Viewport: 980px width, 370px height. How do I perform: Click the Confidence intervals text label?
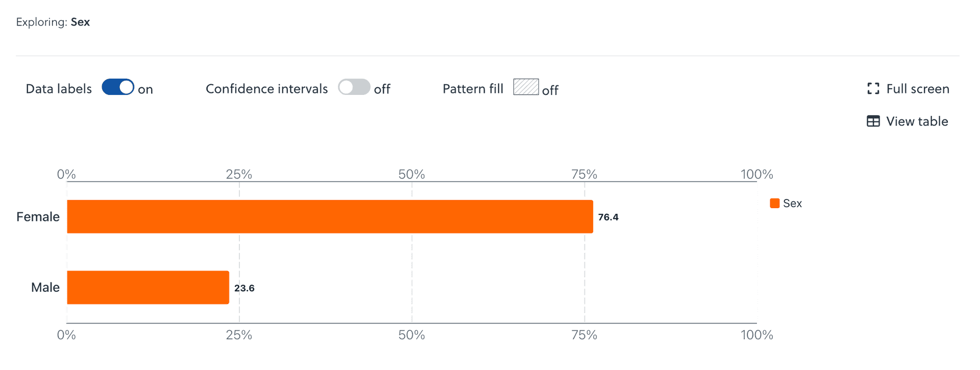click(266, 89)
